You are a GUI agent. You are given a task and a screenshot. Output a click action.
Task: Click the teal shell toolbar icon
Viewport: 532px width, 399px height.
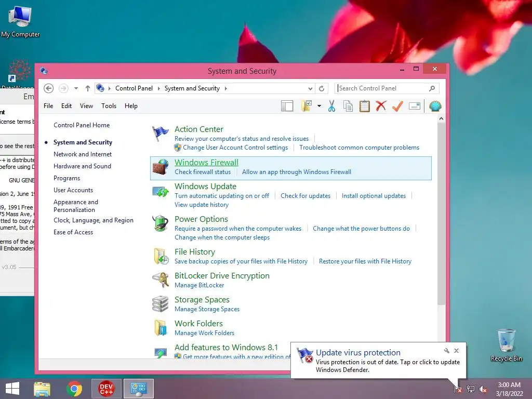[x=435, y=106]
